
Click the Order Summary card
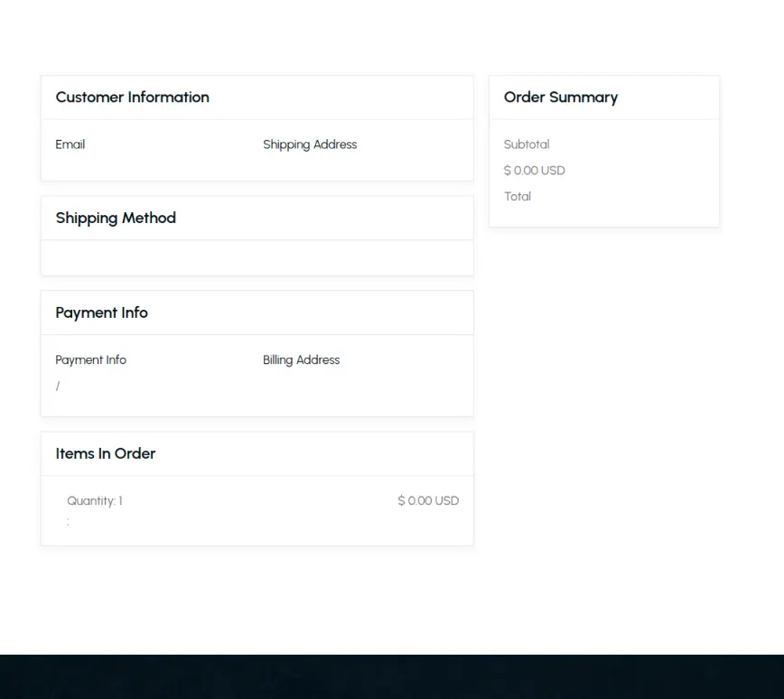(x=604, y=151)
